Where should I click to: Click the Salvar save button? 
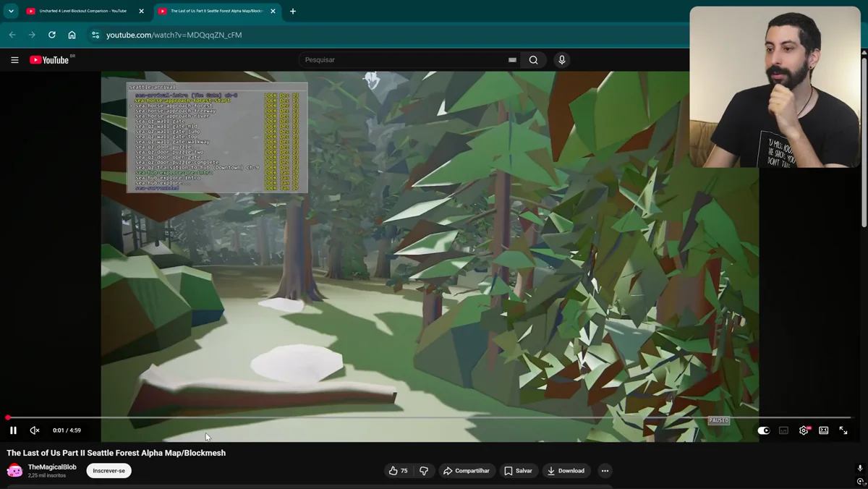click(x=518, y=471)
